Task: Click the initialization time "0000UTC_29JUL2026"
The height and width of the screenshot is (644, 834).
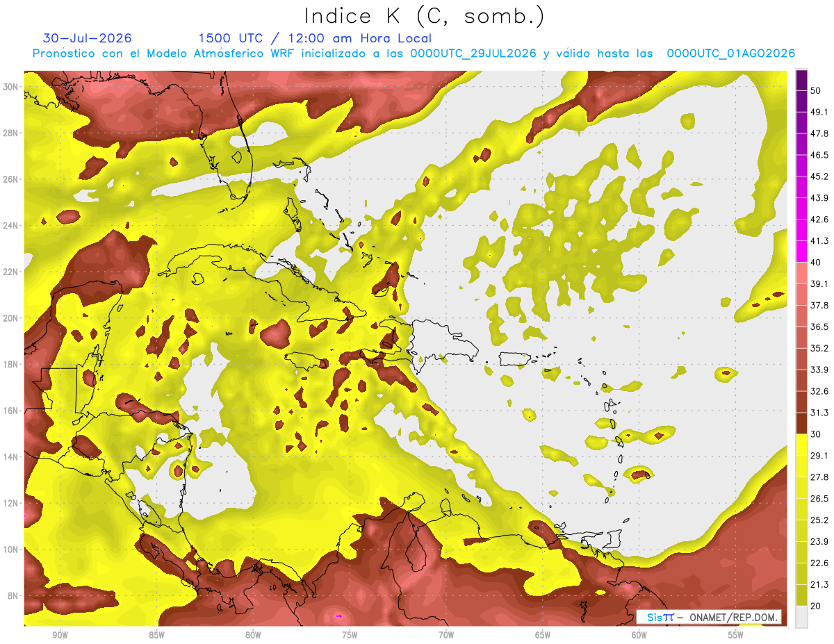Action: [x=473, y=53]
